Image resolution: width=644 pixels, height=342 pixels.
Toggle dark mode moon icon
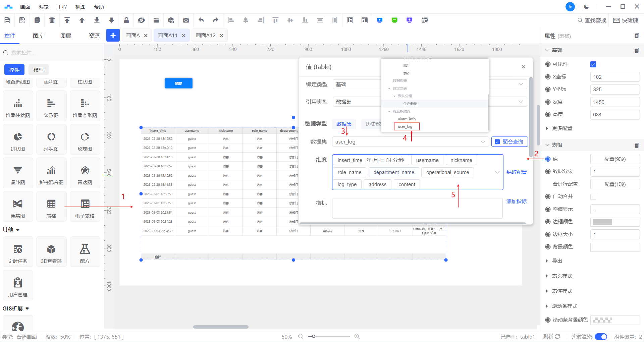point(586,7)
